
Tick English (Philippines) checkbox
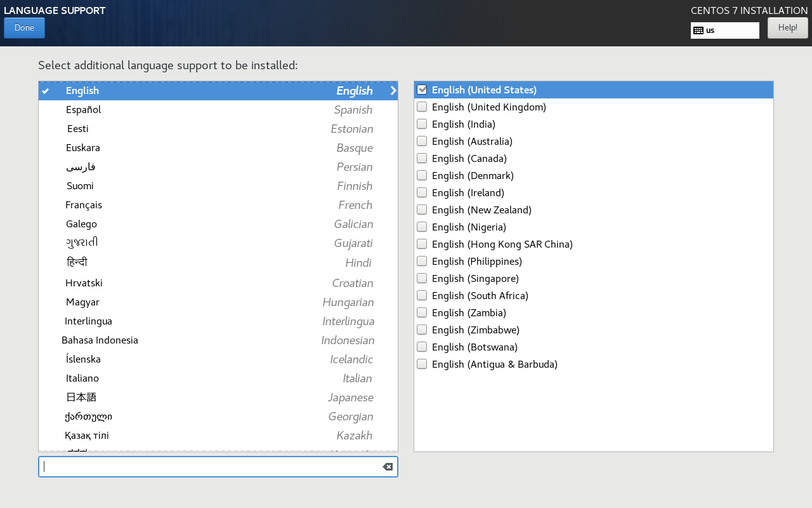pyautogui.click(x=422, y=261)
